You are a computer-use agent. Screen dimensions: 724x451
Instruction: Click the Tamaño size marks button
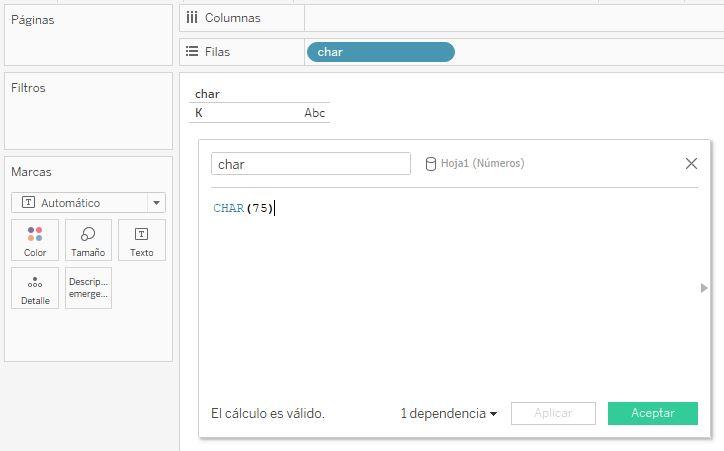(x=88, y=240)
